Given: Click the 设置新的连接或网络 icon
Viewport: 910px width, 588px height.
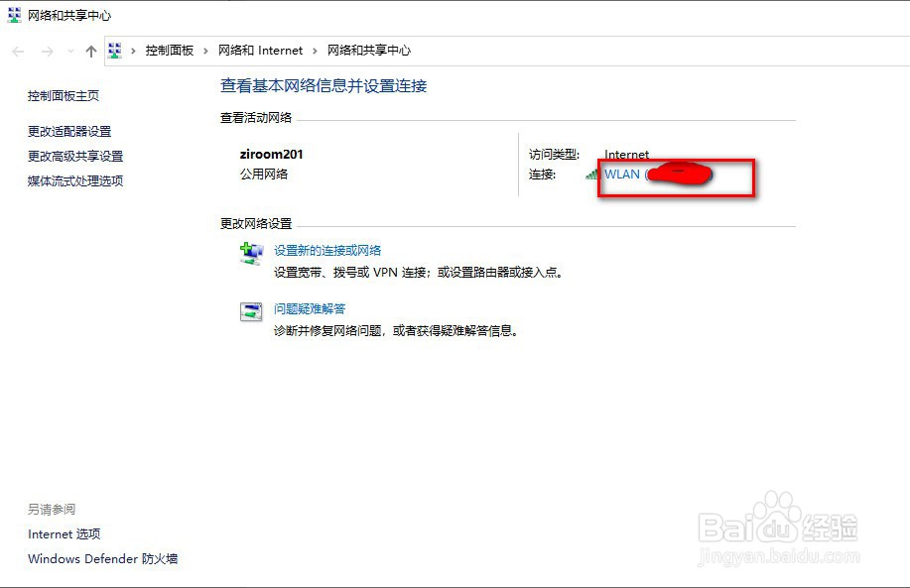Looking at the screenshot, I should [x=252, y=254].
